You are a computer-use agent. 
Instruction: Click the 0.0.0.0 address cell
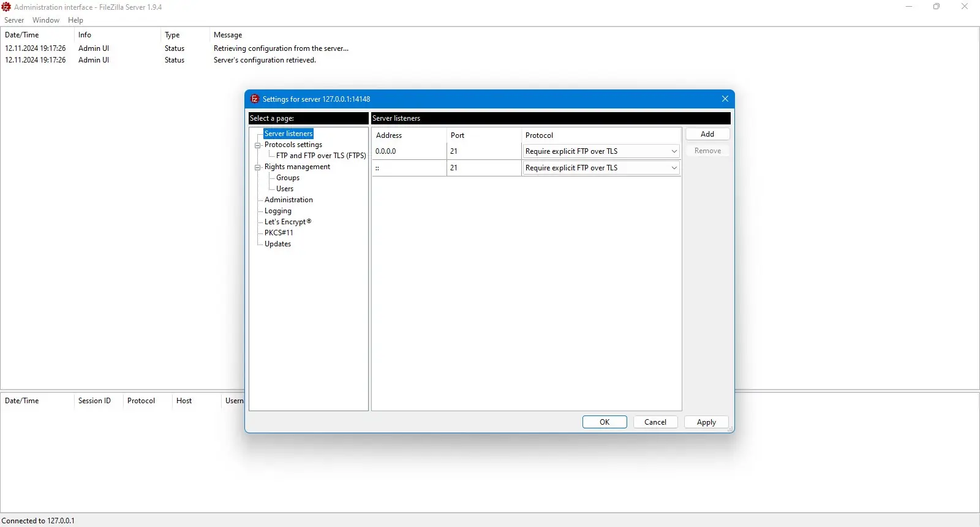click(409, 151)
